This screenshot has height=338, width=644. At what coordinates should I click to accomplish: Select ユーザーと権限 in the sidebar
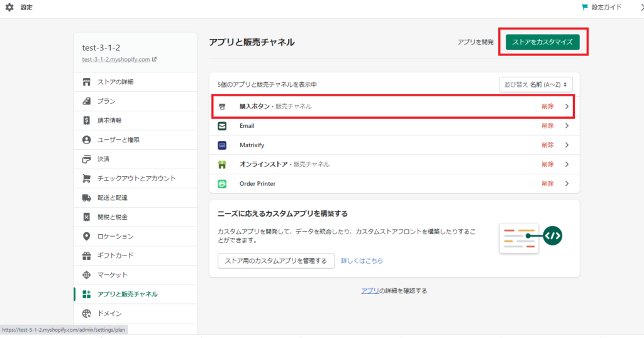click(x=118, y=140)
